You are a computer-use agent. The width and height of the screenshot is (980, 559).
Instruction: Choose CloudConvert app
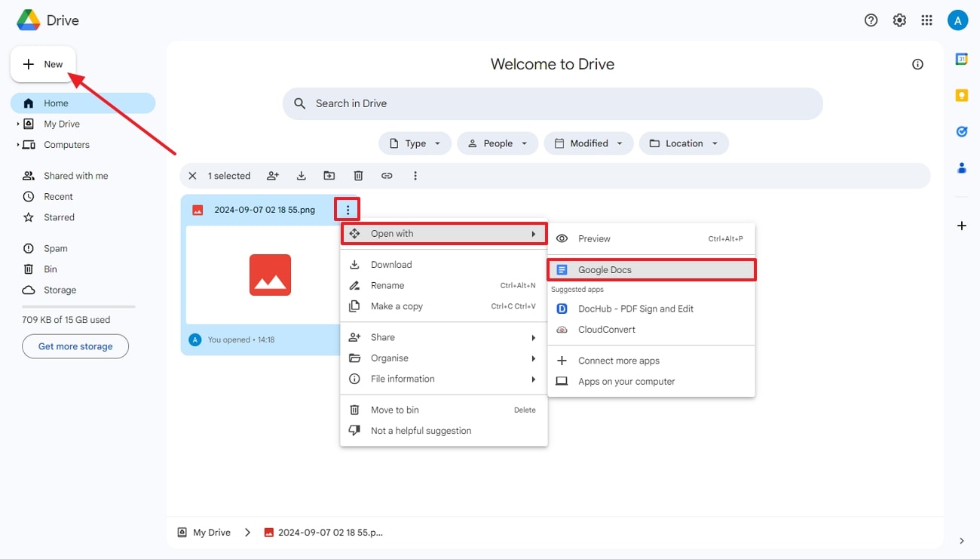click(651, 330)
